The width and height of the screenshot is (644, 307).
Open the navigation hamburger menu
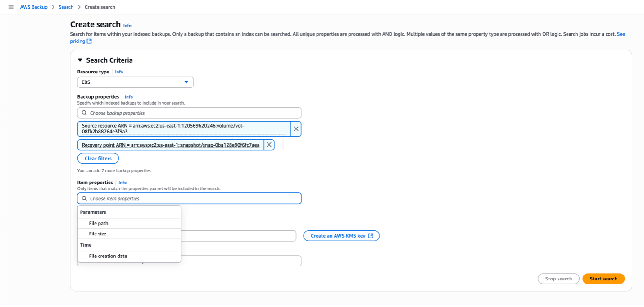11,7
